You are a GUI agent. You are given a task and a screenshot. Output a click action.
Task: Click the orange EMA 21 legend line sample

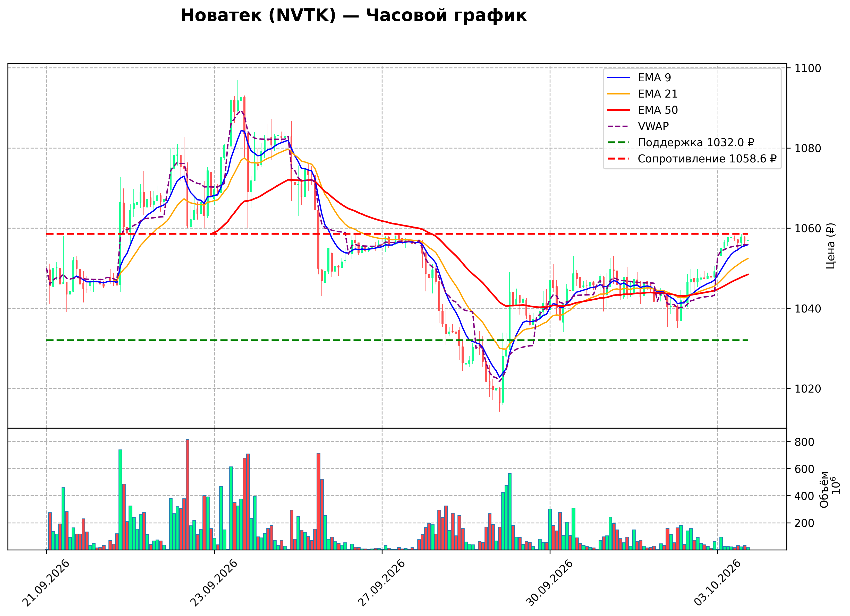619,94
